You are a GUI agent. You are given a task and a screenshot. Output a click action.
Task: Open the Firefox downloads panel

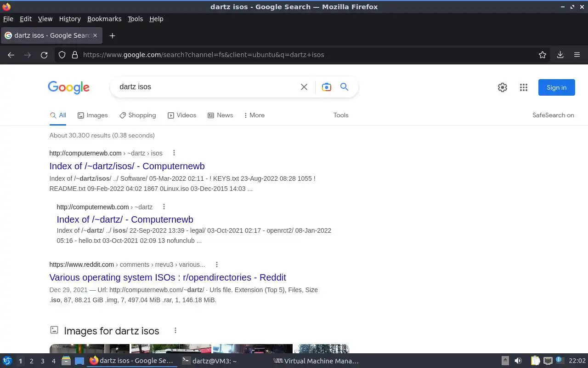(x=560, y=55)
